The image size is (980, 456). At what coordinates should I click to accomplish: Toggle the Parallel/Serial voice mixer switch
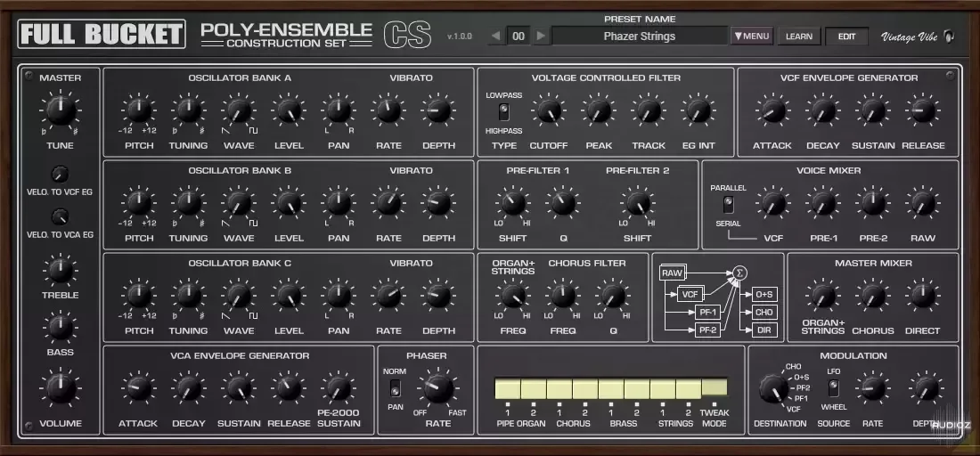(x=728, y=205)
